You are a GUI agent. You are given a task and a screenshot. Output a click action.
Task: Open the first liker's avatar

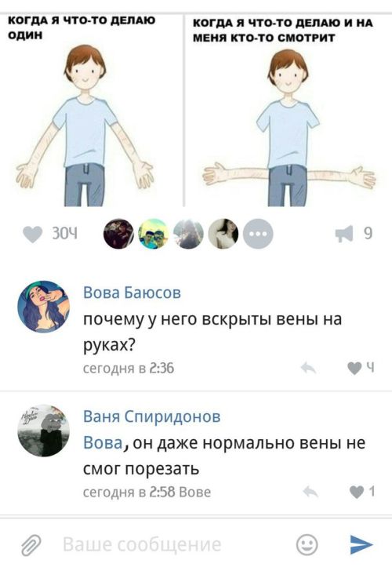[118, 234]
